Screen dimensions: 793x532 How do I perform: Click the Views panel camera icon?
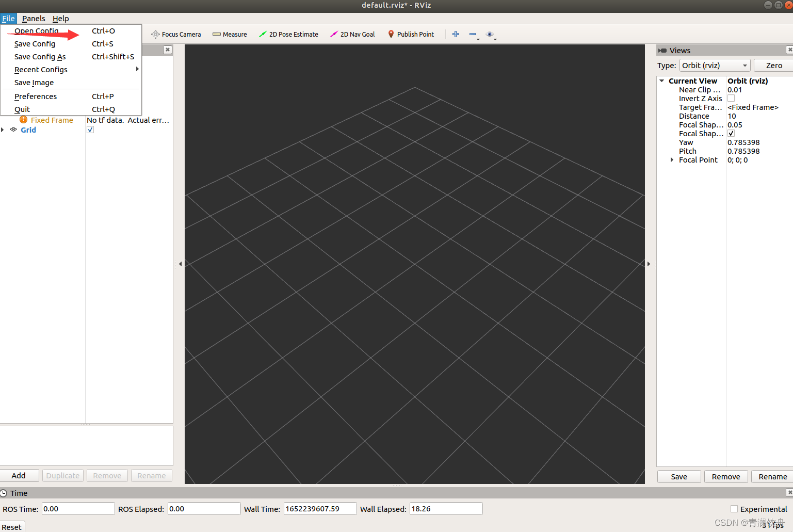[662, 51]
